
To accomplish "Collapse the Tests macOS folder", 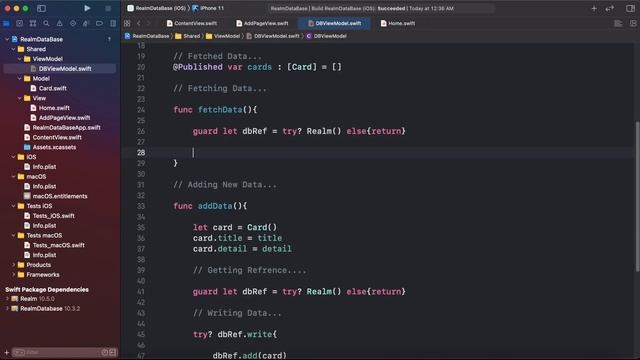I will tap(13, 235).
